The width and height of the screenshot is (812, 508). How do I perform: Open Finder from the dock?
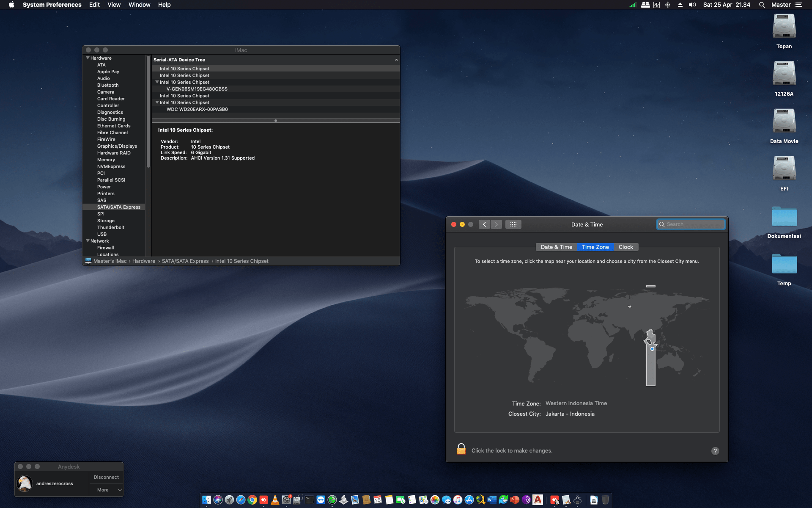pos(206,500)
